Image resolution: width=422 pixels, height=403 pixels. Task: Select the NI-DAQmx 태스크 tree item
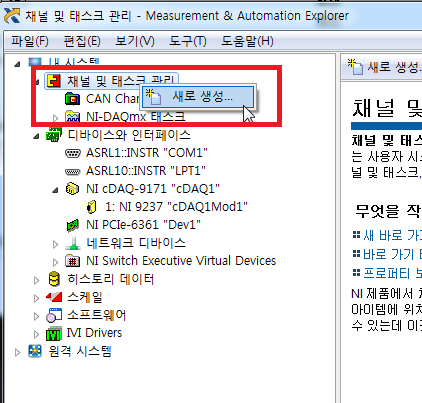[136, 117]
